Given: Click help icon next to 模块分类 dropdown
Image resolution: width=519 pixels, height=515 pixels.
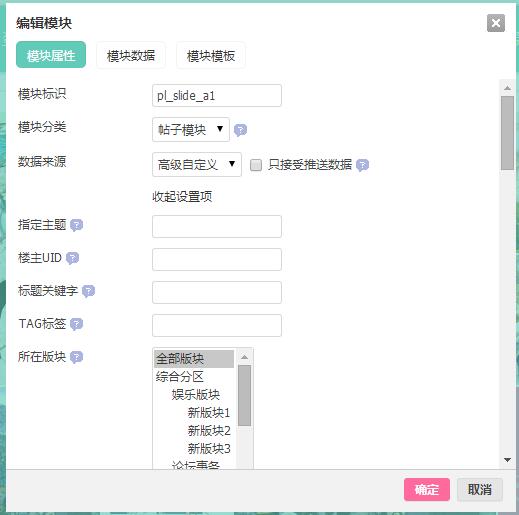Looking at the screenshot, I should [x=240, y=130].
